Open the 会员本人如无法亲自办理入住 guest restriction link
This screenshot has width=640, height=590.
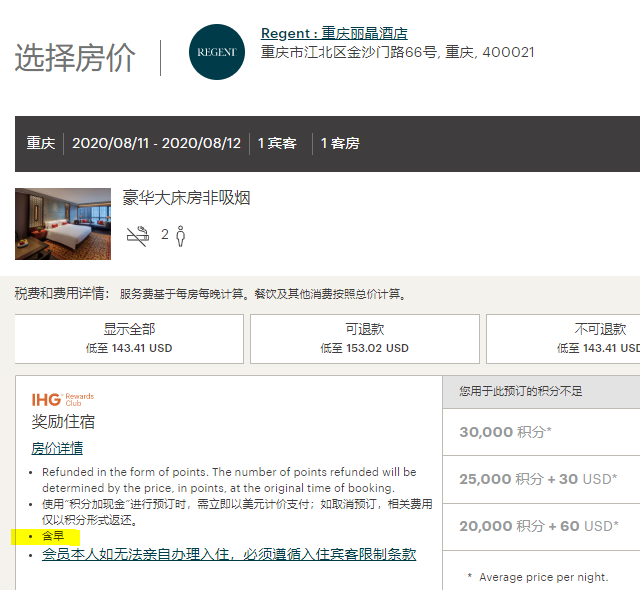click(229, 554)
